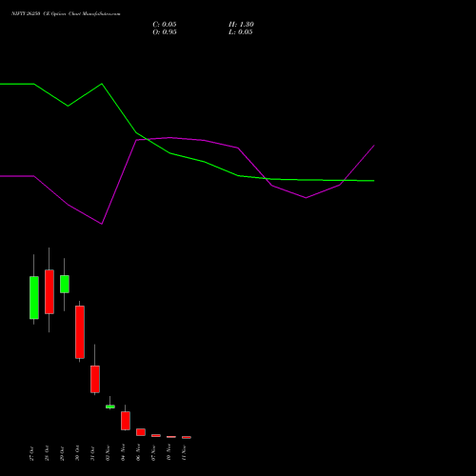Select the small green candlestick for 03 Nov
Screen dimensions: 476x476
click(110, 407)
